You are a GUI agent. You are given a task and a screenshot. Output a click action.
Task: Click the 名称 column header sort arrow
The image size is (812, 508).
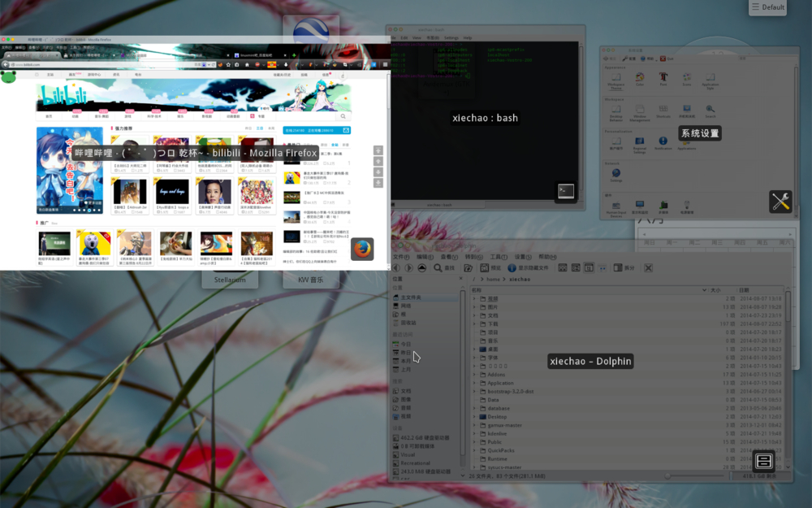point(704,290)
